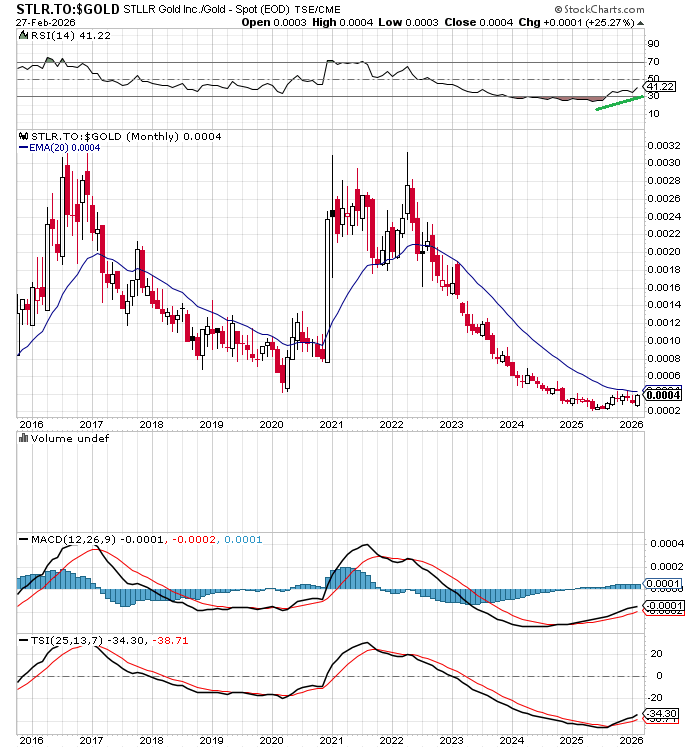Click the red -38.71 TSI signal value

click(170, 641)
